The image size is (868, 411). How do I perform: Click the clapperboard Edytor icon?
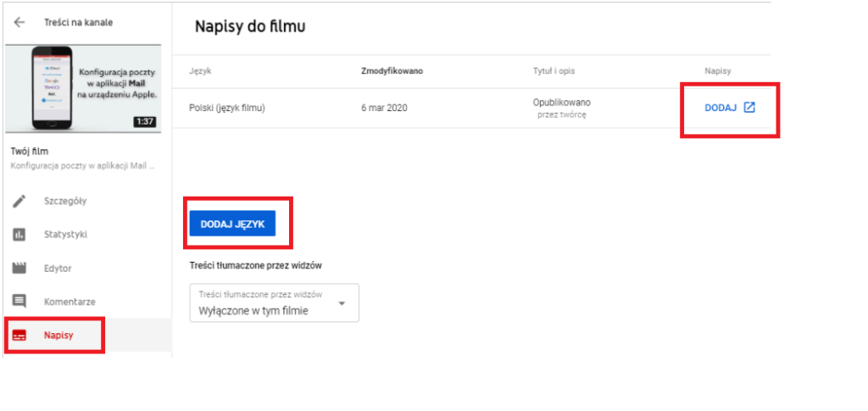(x=19, y=268)
